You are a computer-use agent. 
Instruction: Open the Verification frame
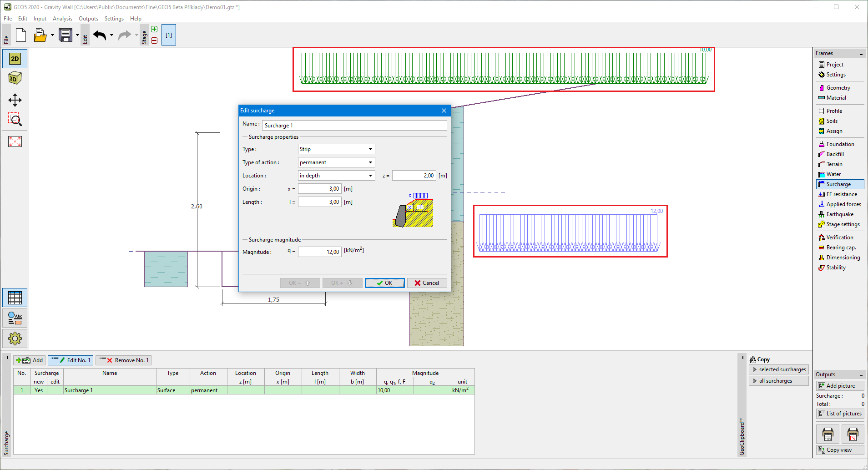[x=839, y=238]
